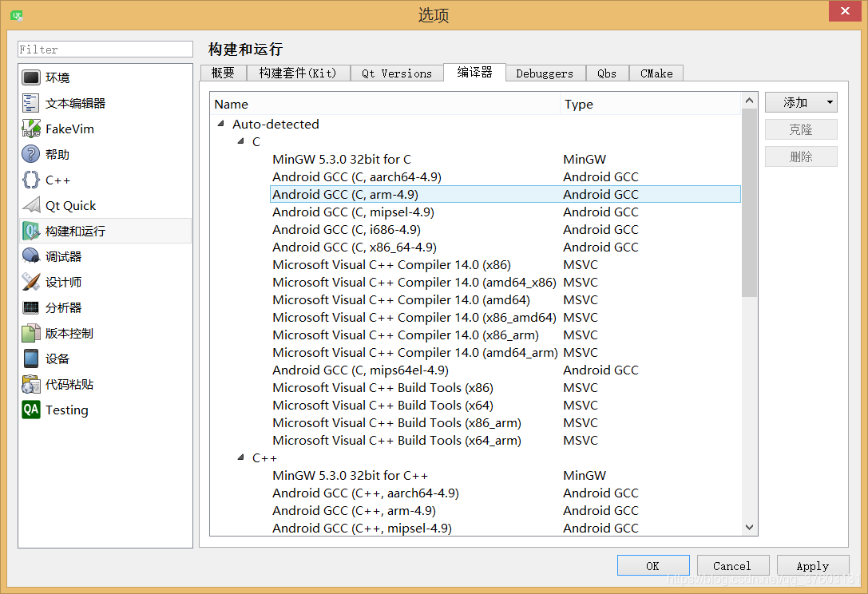The height and width of the screenshot is (594, 868).
Task: Click the 删除 delete button
Action: coord(801,156)
